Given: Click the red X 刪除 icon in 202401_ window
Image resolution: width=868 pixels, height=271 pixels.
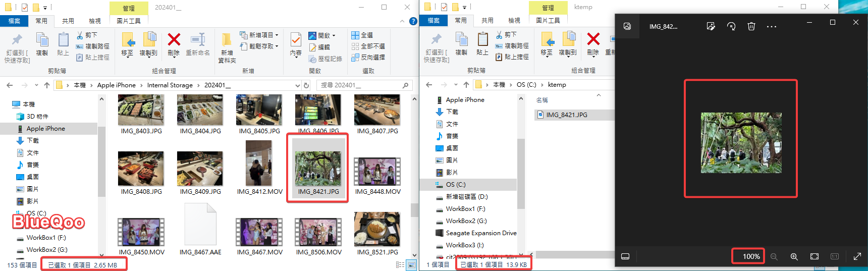Looking at the screenshot, I should point(174,40).
